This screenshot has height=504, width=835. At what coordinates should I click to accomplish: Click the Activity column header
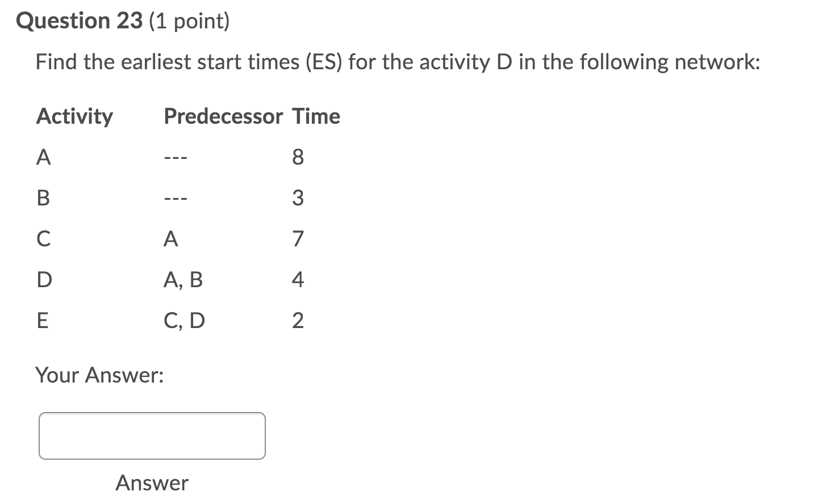(x=74, y=116)
